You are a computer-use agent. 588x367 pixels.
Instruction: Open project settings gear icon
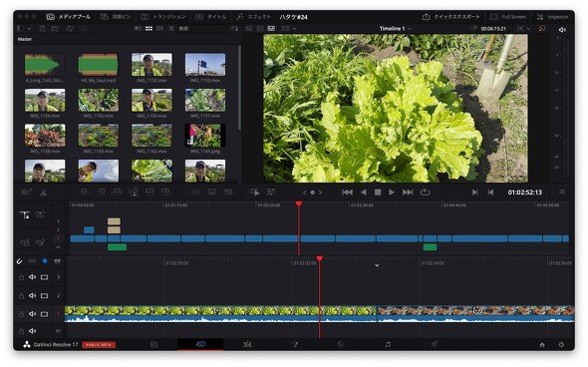[x=561, y=344]
